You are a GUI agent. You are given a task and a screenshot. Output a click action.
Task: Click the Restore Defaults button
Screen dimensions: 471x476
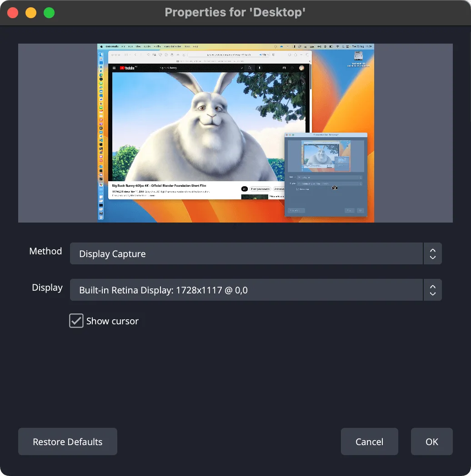click(67, 441)
